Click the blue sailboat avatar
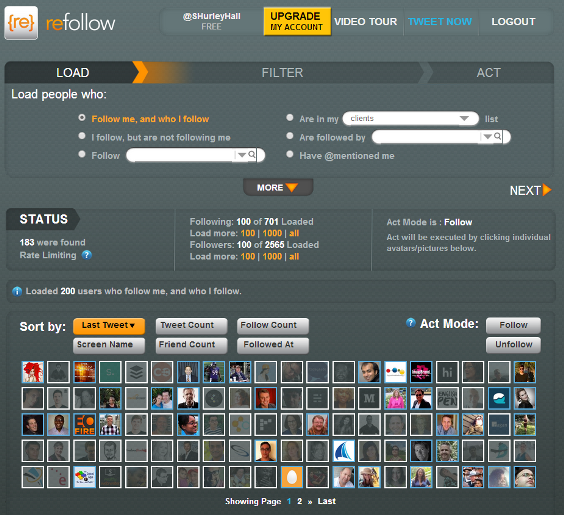Screen dimensions: 564x515 coord(344,451)
